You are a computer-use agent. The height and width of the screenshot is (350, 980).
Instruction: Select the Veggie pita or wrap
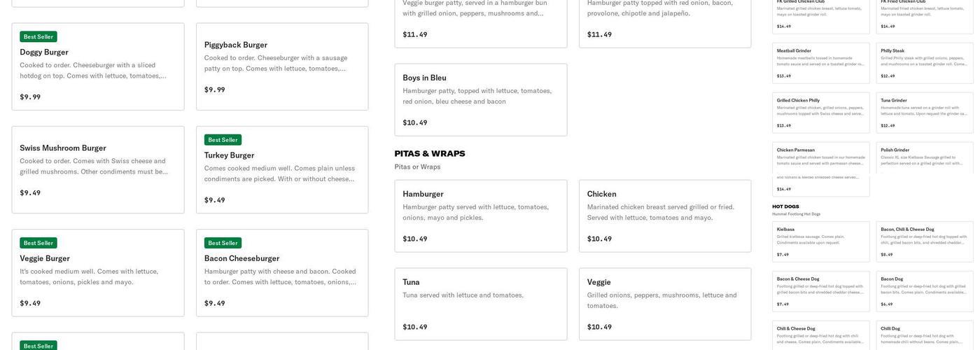pyautogui.click(x=665, y=304)
